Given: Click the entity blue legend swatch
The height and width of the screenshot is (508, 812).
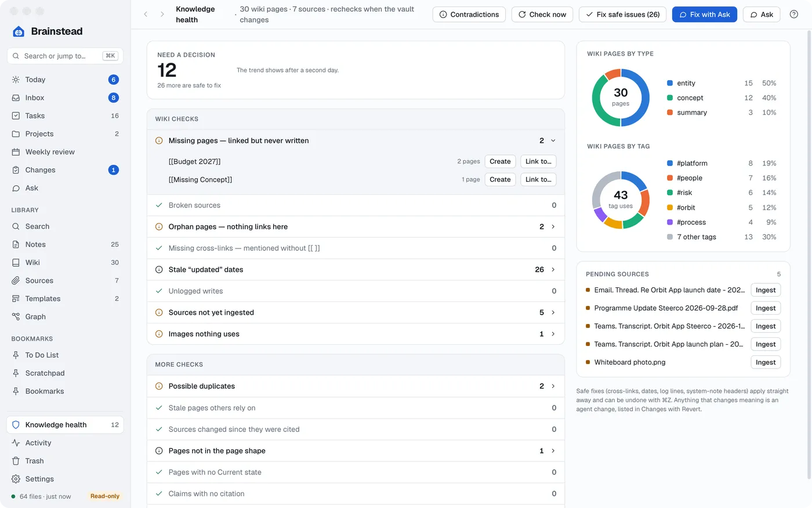Looking at the screenshot, I should click(670, 83).
